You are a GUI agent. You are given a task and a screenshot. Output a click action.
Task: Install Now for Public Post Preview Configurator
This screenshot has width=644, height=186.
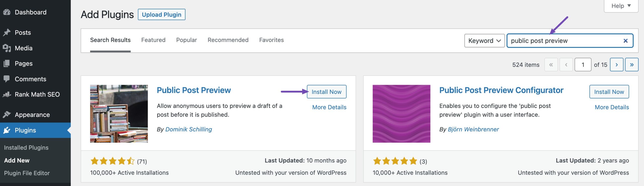pyautogui.click(x=609, y=92)
